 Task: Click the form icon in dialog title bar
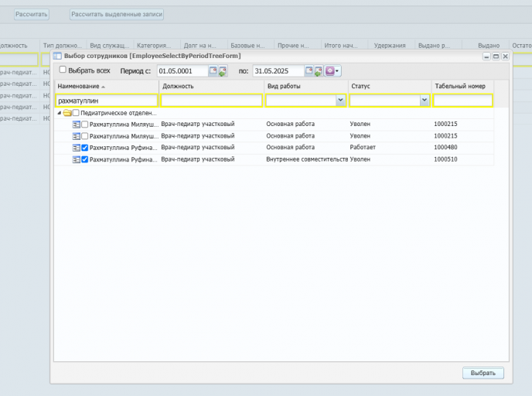57,56
